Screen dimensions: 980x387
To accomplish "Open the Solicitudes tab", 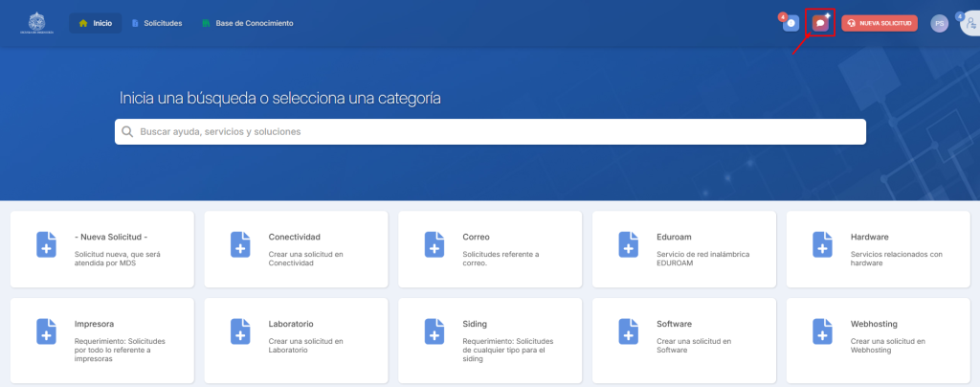I will tap(156, 23).
